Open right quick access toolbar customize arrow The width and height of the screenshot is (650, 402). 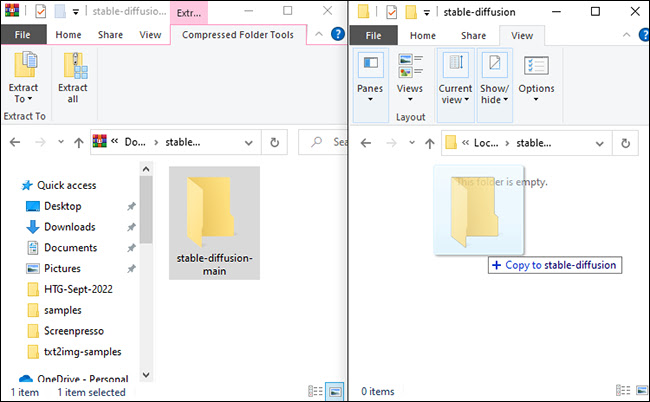click(x=427, y=12)
